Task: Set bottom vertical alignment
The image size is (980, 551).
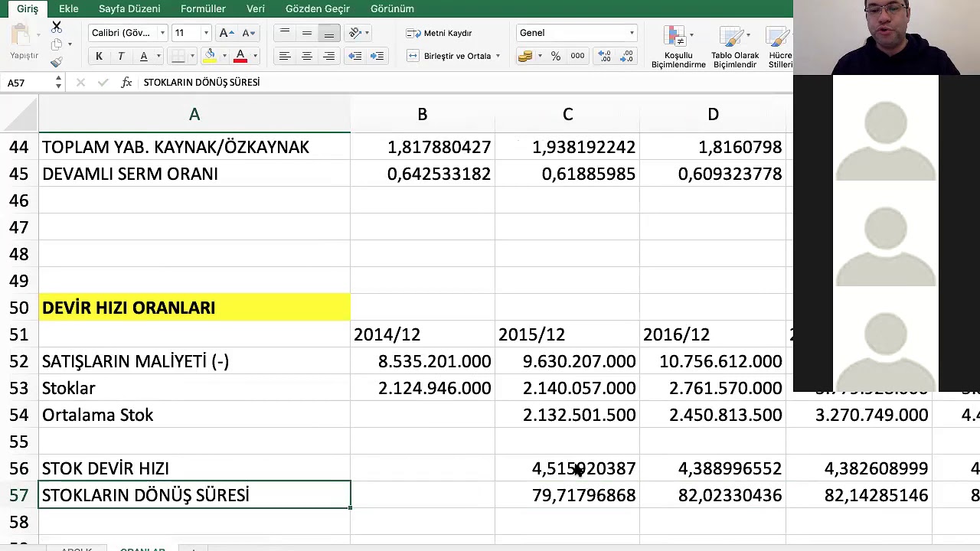Action: pos(329,33)
